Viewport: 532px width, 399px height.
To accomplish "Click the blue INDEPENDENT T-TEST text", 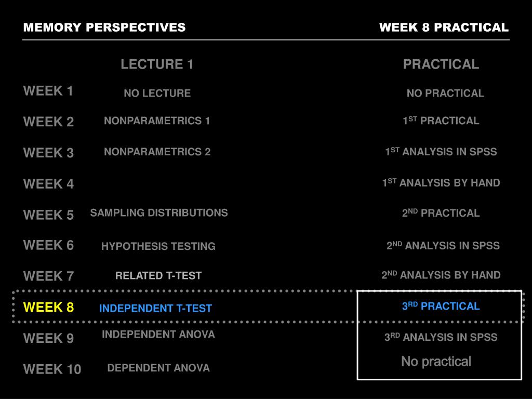I will [155, 308].
